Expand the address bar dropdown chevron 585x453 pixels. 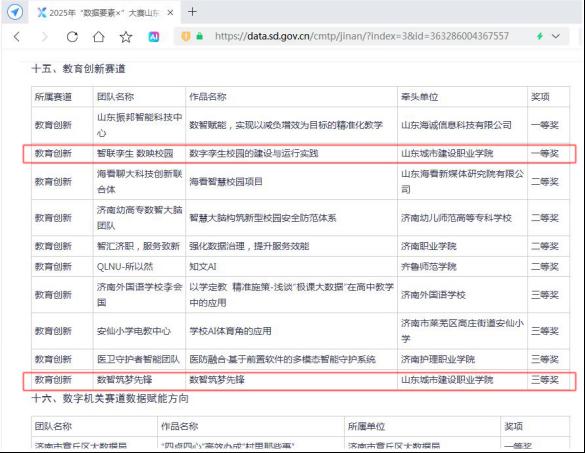(x=556, y=36)
